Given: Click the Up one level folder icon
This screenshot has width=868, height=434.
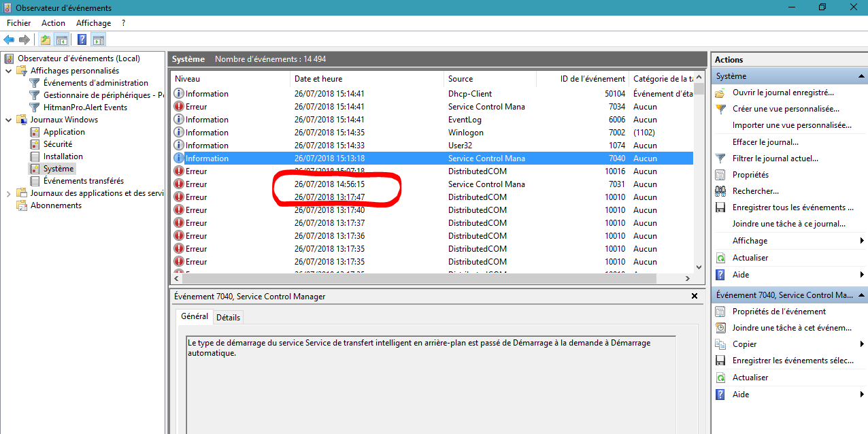Looking at the screenshot, I should pos(46,39).
